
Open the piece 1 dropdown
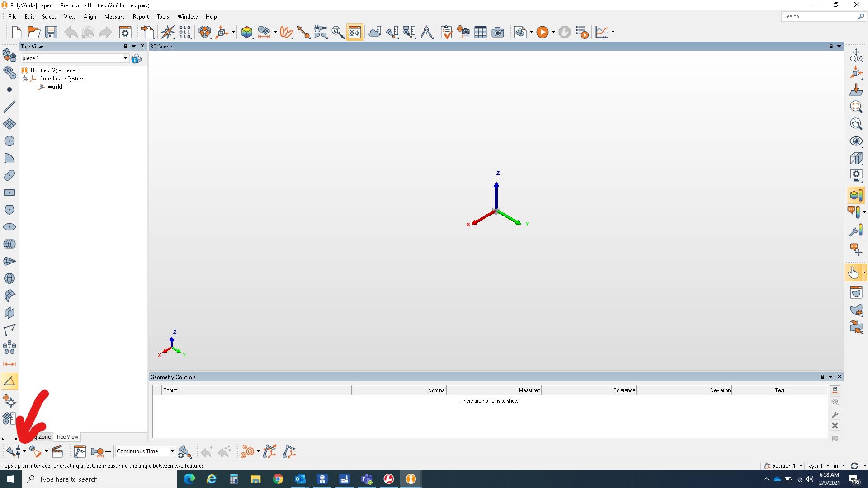pos(125,58)
